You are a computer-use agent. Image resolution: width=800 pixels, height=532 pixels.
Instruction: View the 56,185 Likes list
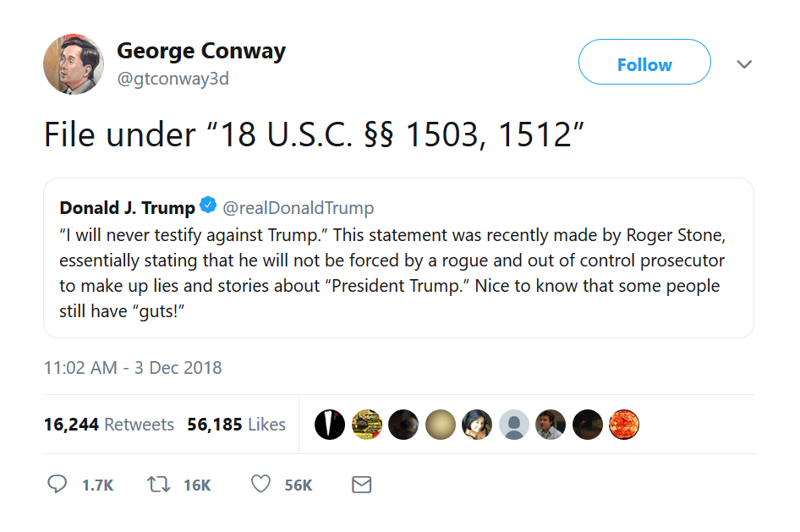tap(237, 425)
